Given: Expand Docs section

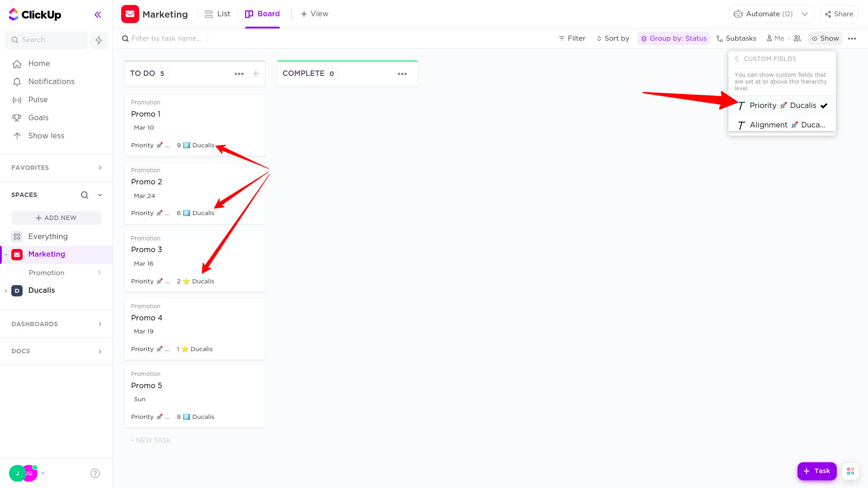Looking at the screenshot, I should (100, 351).
